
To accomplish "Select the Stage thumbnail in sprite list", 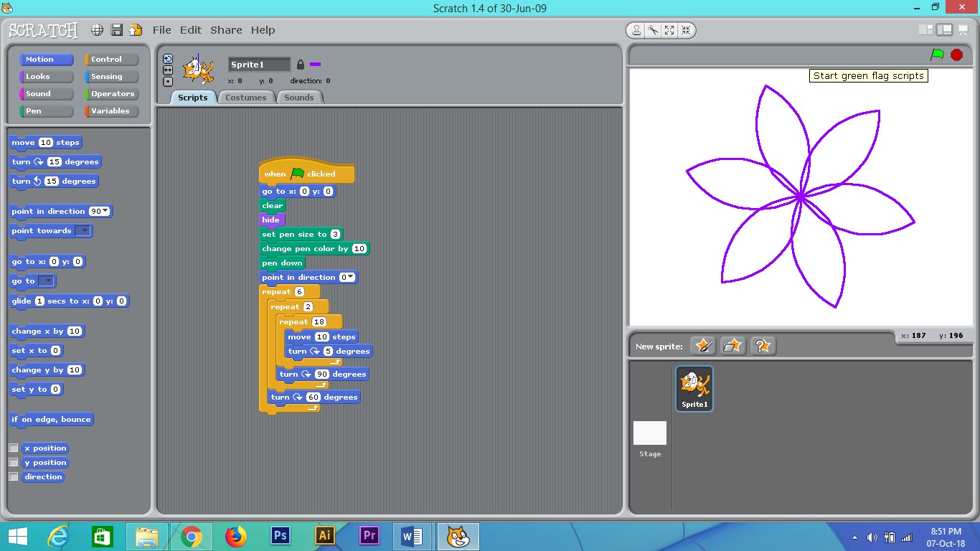I will pyautogui.click(x=649, y=433).
